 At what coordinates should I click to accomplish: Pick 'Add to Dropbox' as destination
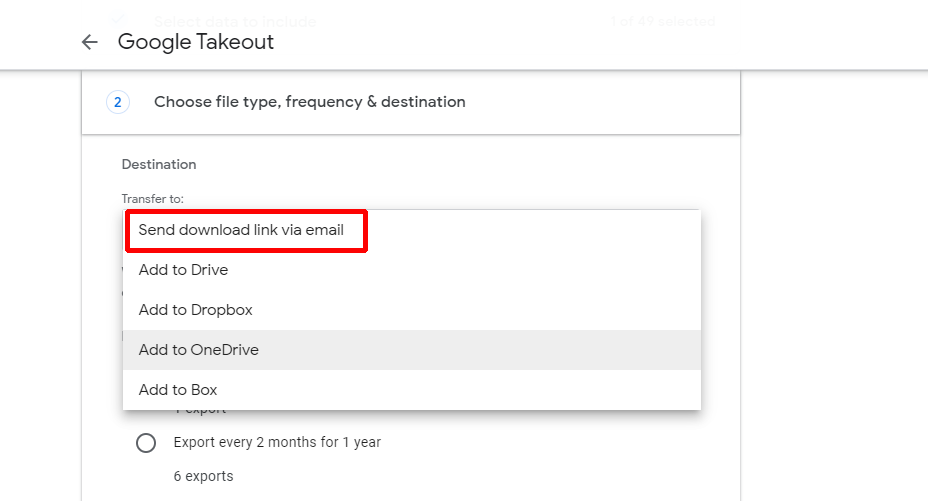click(195, 310)
